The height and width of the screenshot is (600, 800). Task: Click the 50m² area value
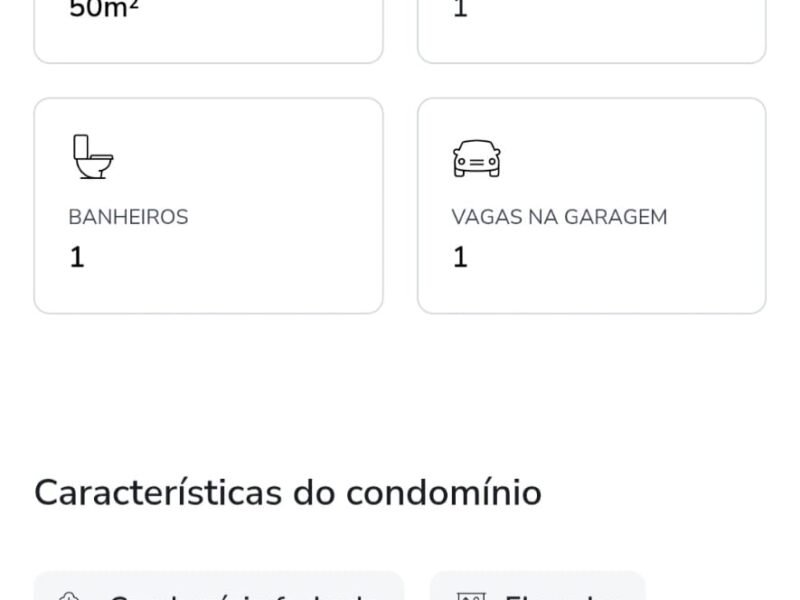(104, 10)
